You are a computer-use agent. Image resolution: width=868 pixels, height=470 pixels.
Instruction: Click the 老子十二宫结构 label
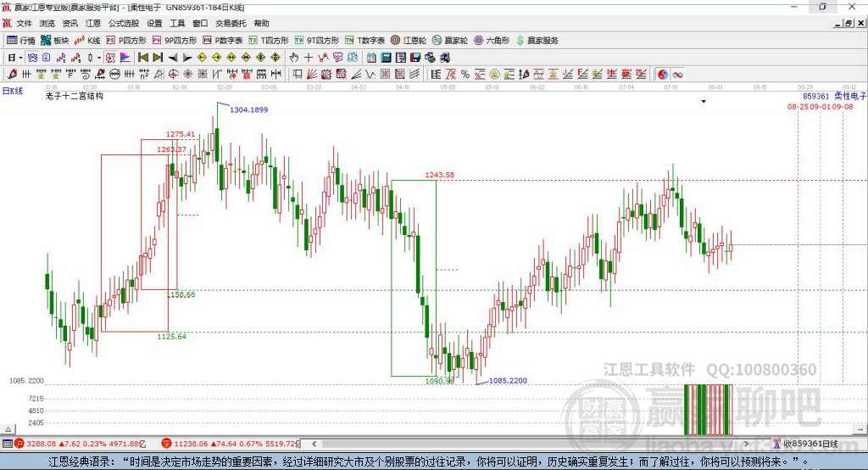coord(75,96)
